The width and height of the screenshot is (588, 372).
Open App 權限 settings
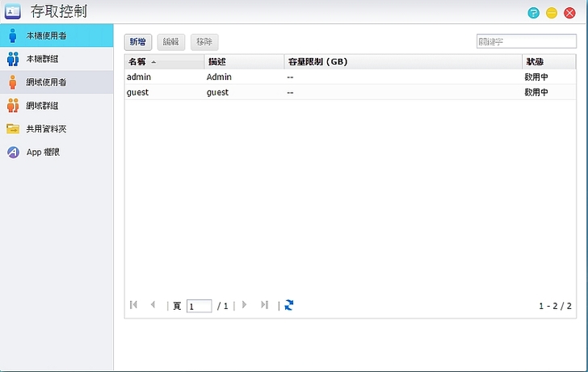(x=42, y=152)
